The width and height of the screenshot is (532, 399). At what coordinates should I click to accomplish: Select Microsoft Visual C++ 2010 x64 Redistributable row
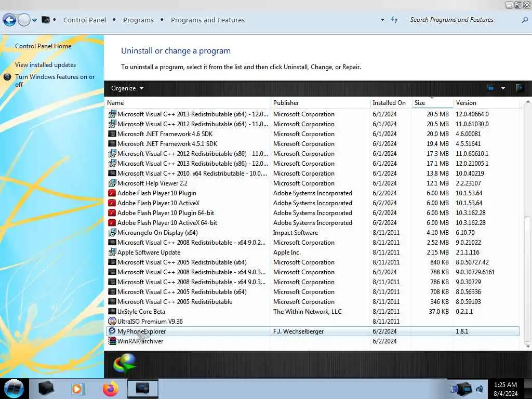312,173
